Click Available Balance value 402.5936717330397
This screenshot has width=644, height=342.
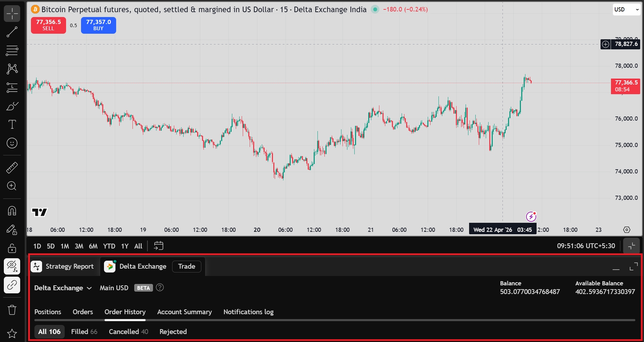[605, 292]
